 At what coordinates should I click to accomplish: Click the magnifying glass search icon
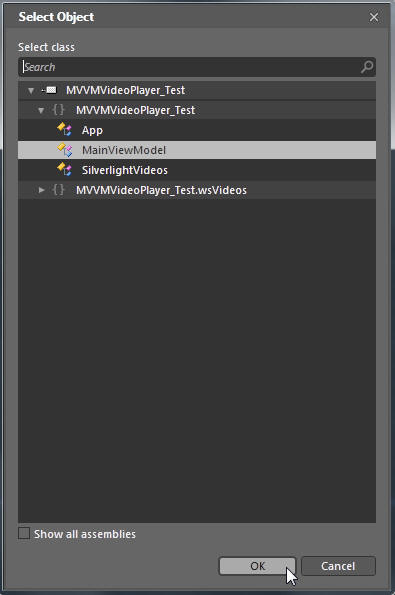tap(367, 67)
